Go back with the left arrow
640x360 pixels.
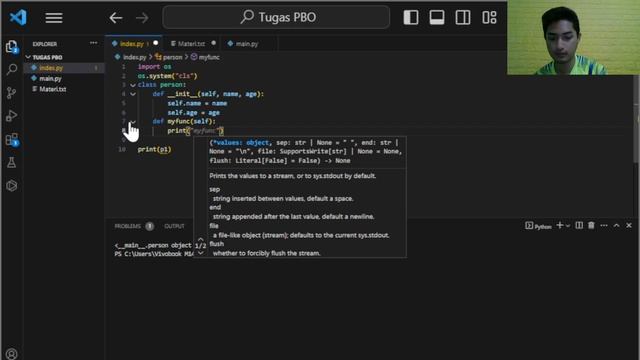click(116, 18)
